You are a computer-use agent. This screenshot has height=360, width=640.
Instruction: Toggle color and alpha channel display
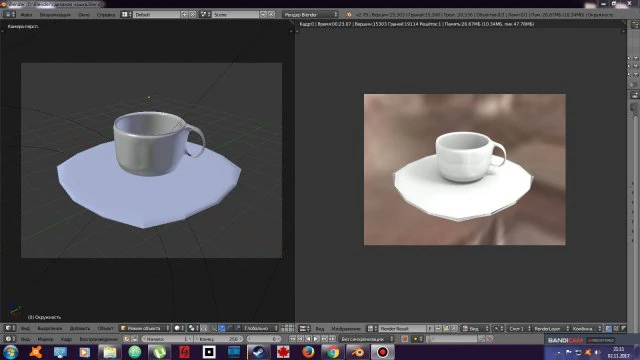pyautogui.click(x=609, y=328)
